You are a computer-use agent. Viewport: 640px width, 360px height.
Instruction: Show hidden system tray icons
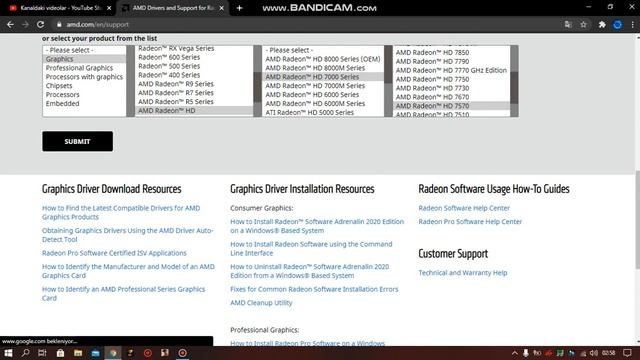click(515, 353)
